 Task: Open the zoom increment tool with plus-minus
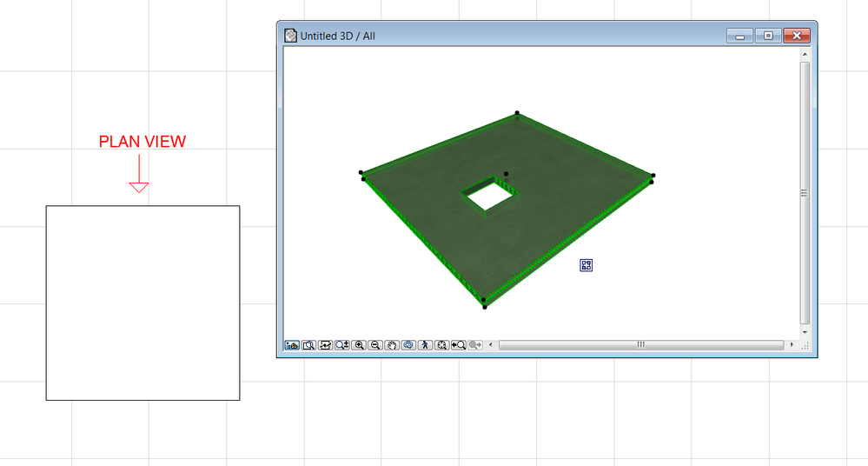tap(342, 345)
